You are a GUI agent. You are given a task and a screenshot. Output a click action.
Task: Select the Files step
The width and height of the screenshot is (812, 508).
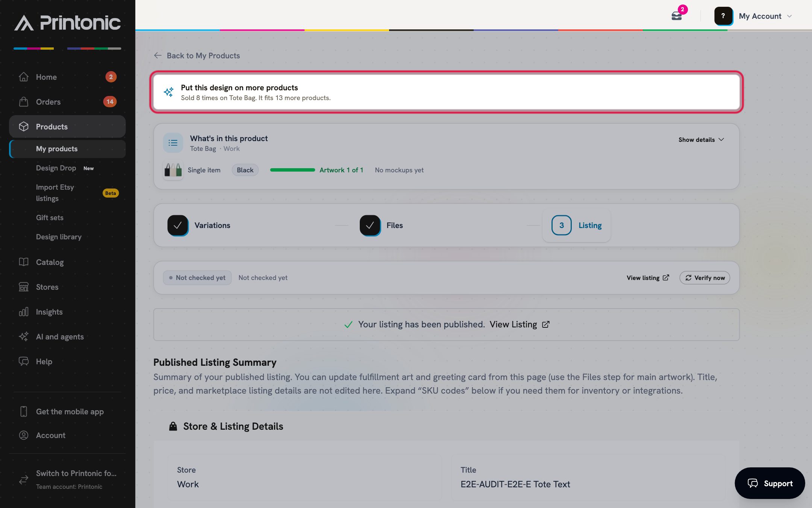(381, 225)
